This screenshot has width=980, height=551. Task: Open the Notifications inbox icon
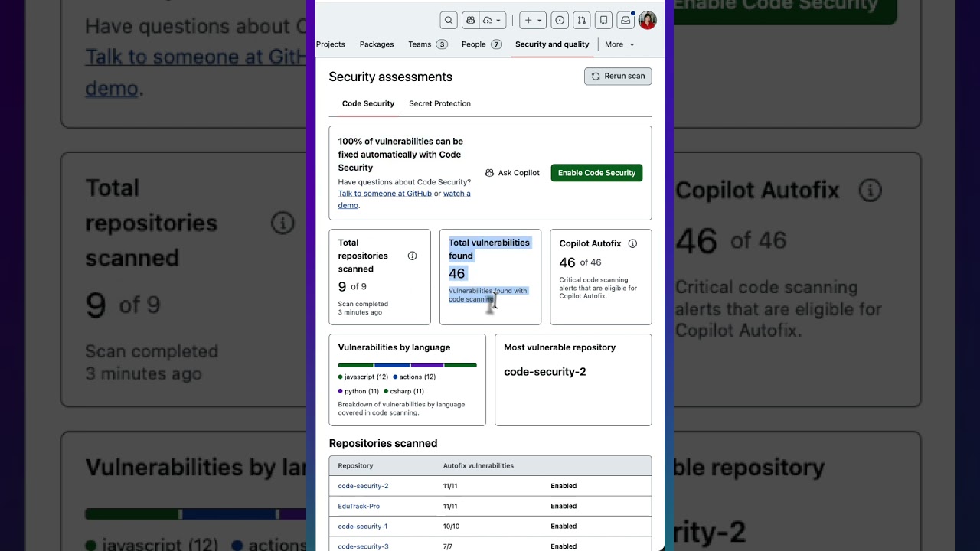[626, 20]
